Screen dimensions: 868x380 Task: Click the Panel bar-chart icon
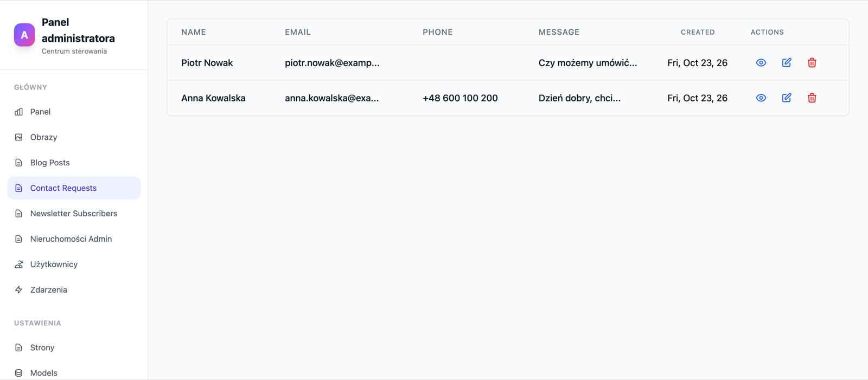pyautogui.click(x=19, y=112)
